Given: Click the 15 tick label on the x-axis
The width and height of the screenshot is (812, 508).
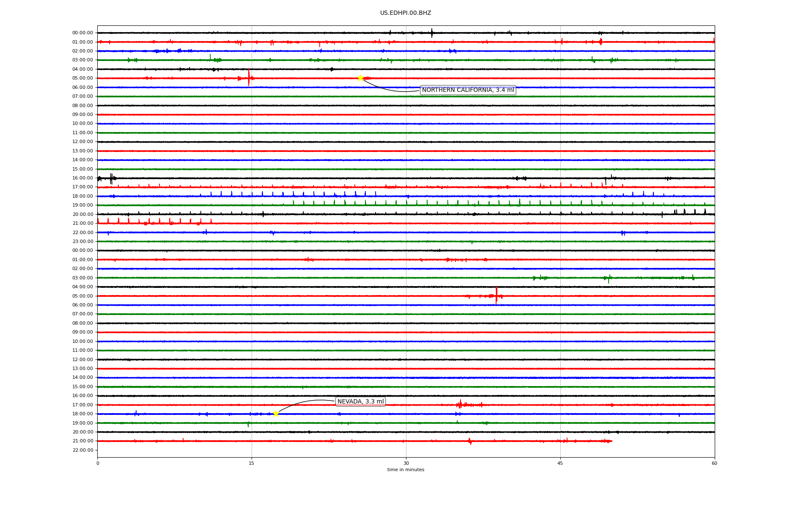Looking at the screenshot, I should click(x=252, y=463).
